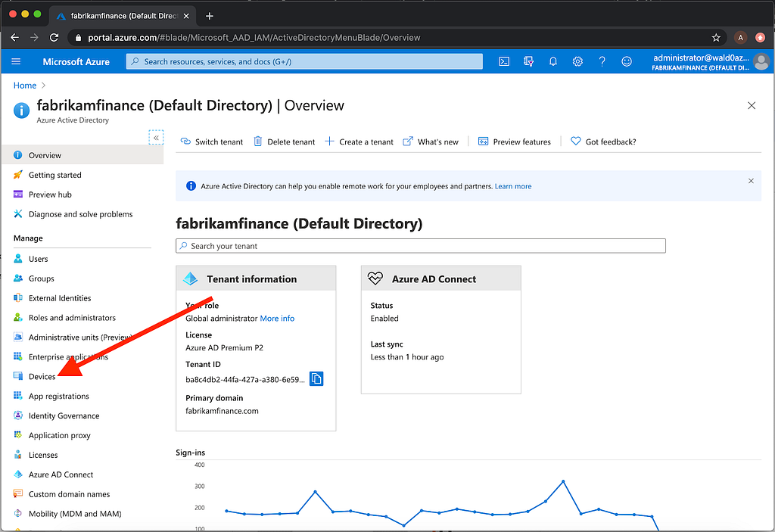Screen dimensions: 775x532
Task: Click Delete tenant
Action: click(x=285, y=142)
